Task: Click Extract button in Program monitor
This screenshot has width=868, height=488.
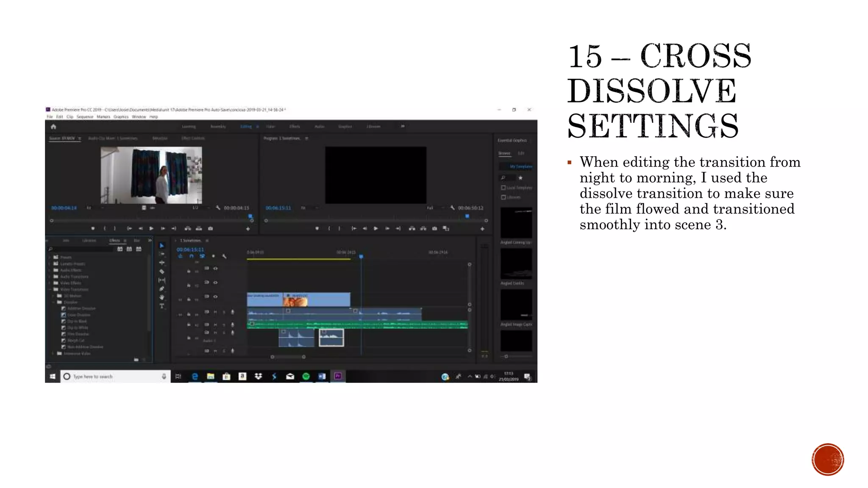Action: [423, 229]
